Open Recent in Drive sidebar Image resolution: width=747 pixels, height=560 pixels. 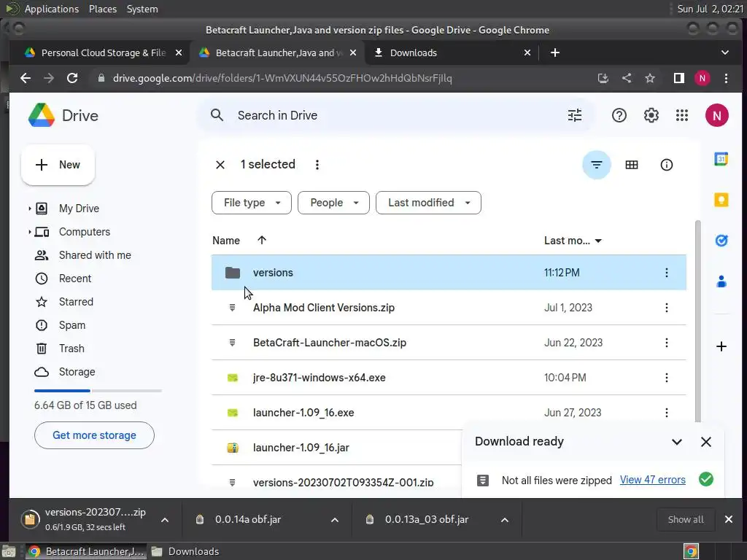(x=75, y=279)
